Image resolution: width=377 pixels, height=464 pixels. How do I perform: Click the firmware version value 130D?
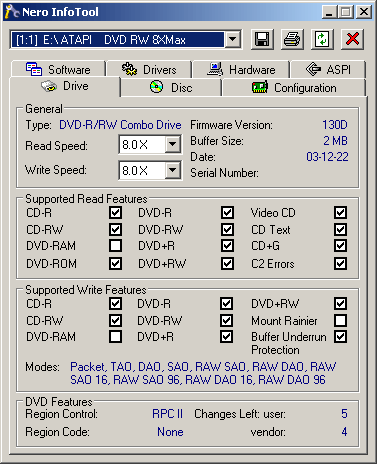point(335,125)
